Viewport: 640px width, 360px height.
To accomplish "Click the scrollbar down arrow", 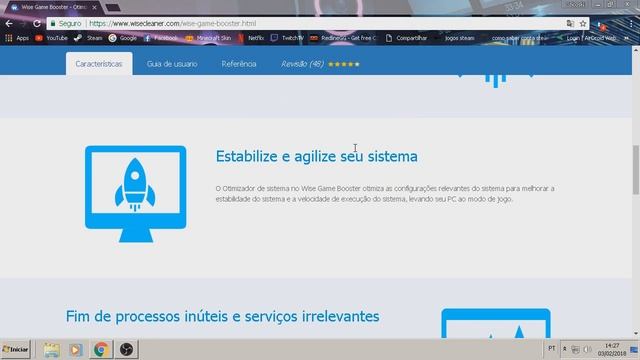I will pyautogui.click(x=636, y=334).
